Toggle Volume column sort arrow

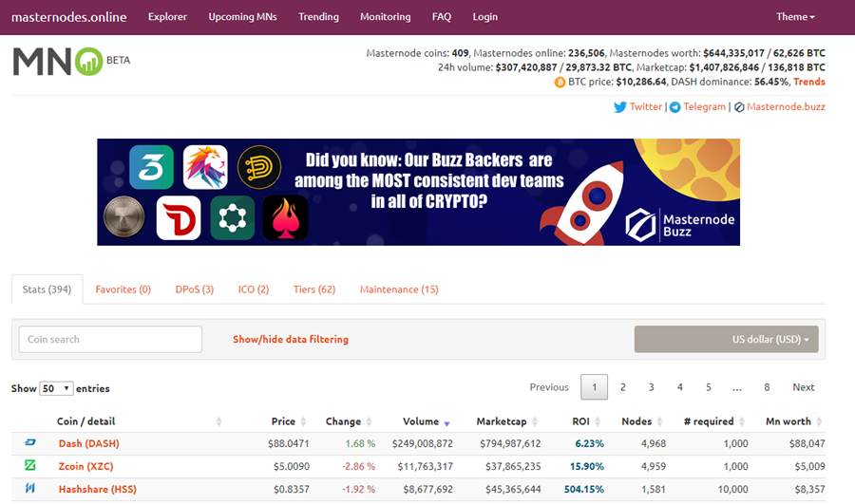446,423
